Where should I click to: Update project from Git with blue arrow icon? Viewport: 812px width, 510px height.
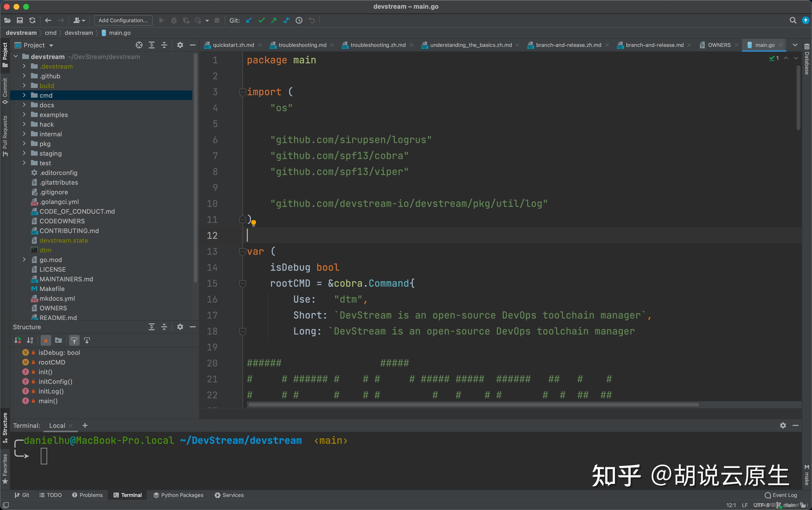point(249,20)
